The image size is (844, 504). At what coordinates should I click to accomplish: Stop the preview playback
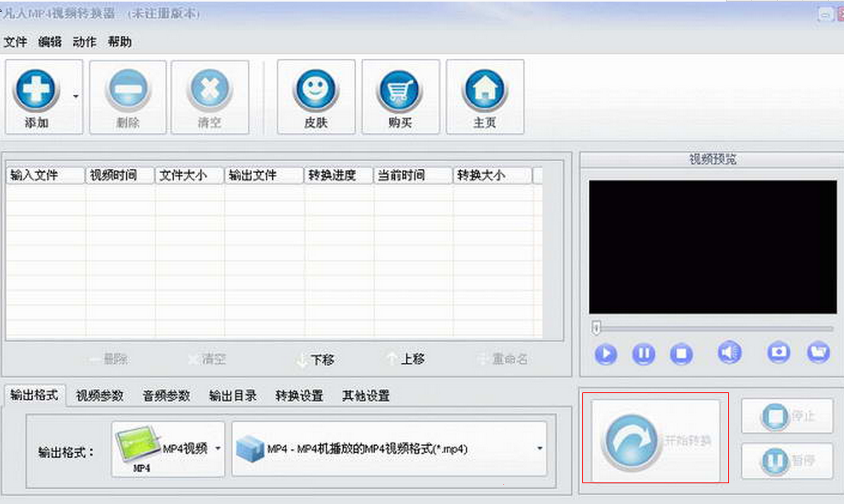click(x=681, y=353)
